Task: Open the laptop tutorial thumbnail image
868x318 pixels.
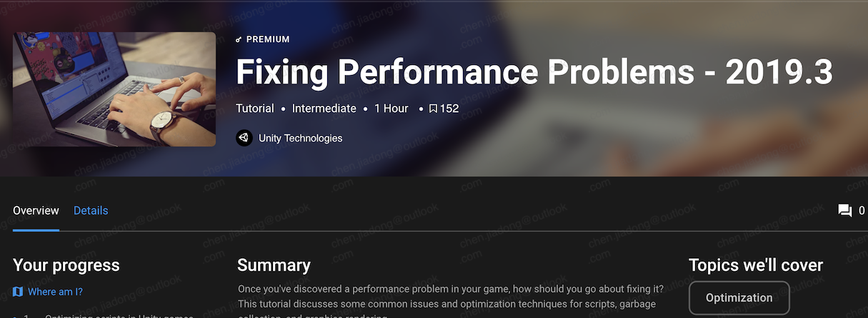Action: [x=114, y=89]
